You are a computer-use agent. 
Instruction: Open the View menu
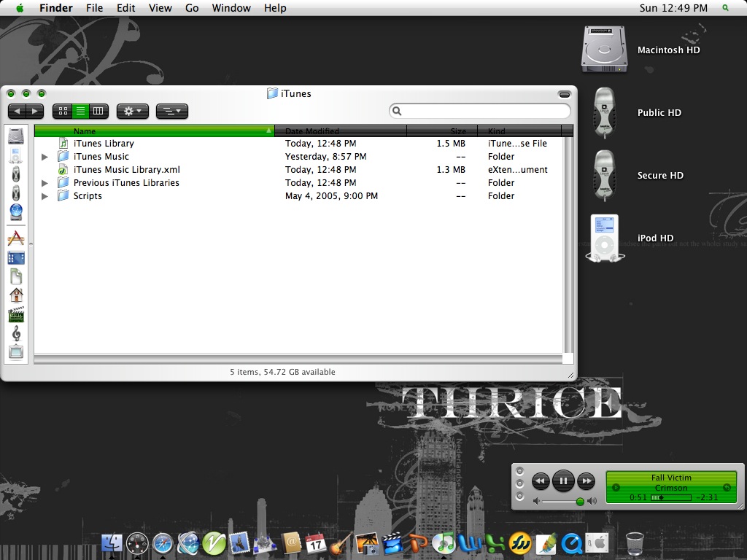pos(160,7)
